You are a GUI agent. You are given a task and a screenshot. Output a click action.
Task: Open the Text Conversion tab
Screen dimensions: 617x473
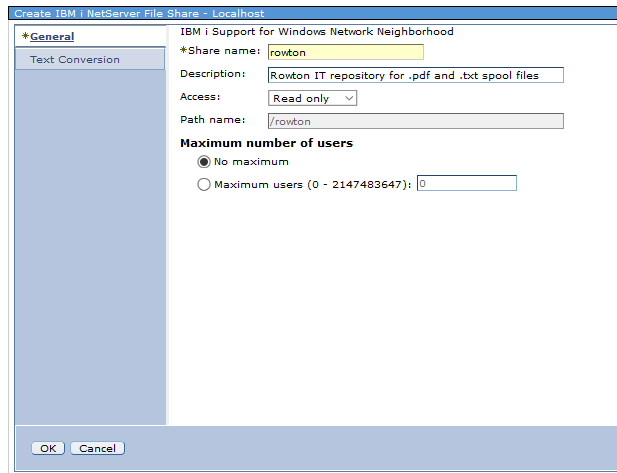click(75, 60)
